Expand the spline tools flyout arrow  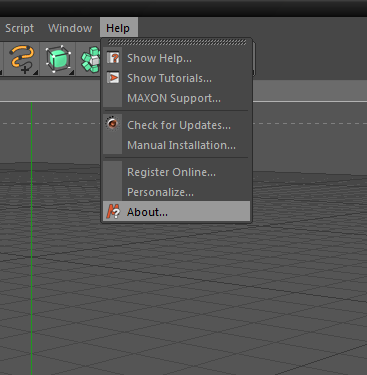click(35, 72)
